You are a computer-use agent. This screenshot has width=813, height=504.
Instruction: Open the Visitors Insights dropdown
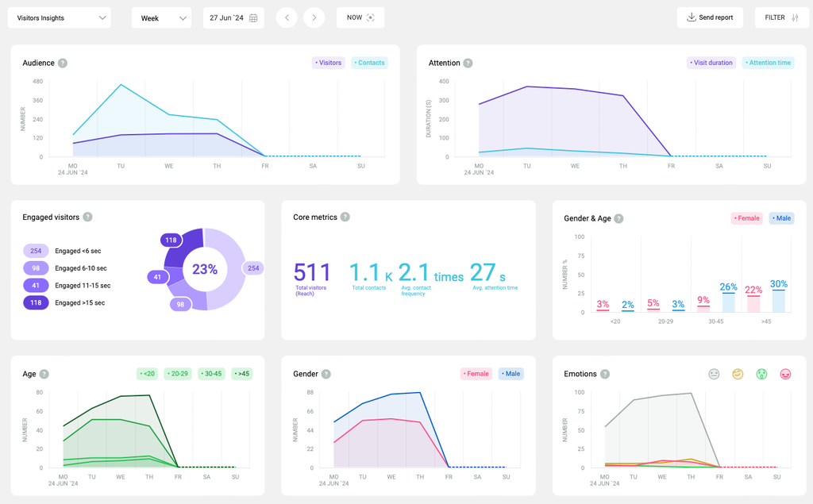tap(60, 17)
